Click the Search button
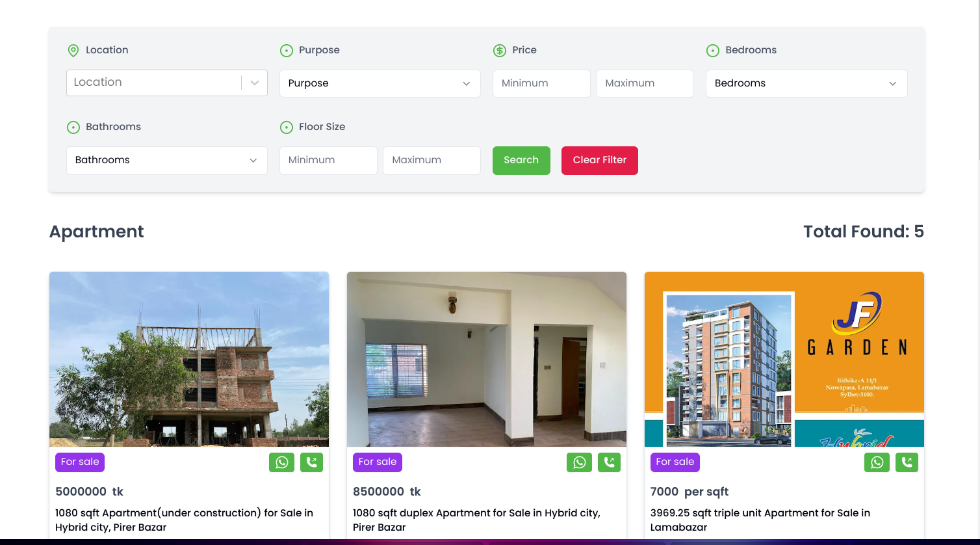Viewport: 980px width, 545px height. 521,160
